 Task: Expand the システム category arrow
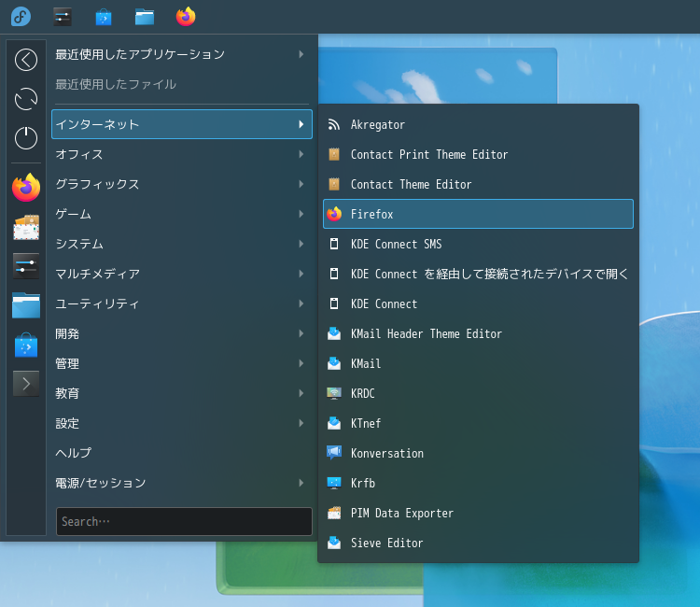coord(301,244)
